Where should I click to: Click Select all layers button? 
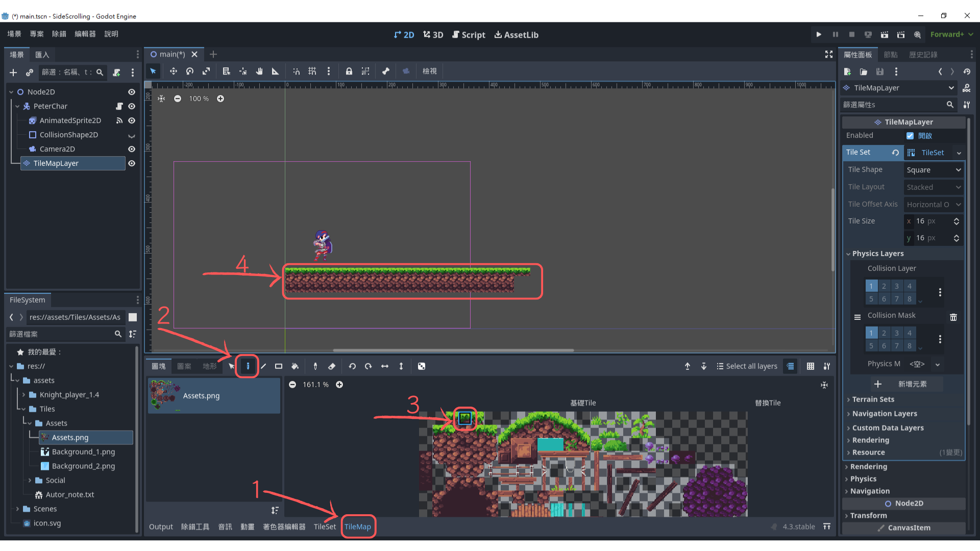point(747,366)
